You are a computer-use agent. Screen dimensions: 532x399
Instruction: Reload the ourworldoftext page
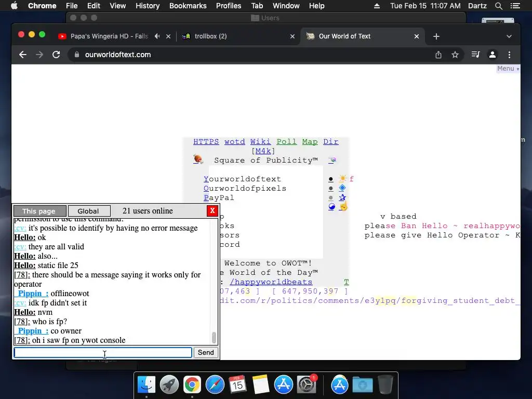pos(56,55)
